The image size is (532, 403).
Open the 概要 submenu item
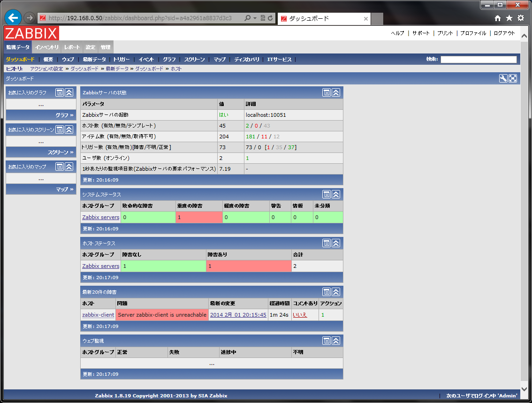click(x=48, y=60)
